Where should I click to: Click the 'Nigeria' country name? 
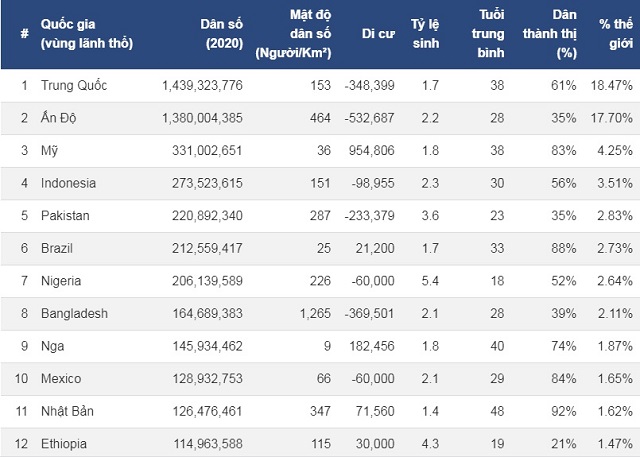[61, 281]
